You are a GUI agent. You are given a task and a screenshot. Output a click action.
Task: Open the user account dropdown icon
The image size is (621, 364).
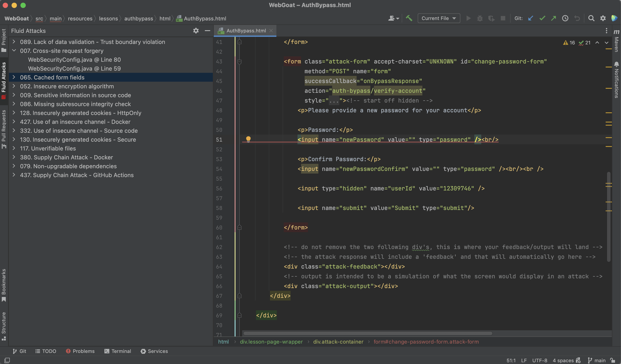[393, 18]
